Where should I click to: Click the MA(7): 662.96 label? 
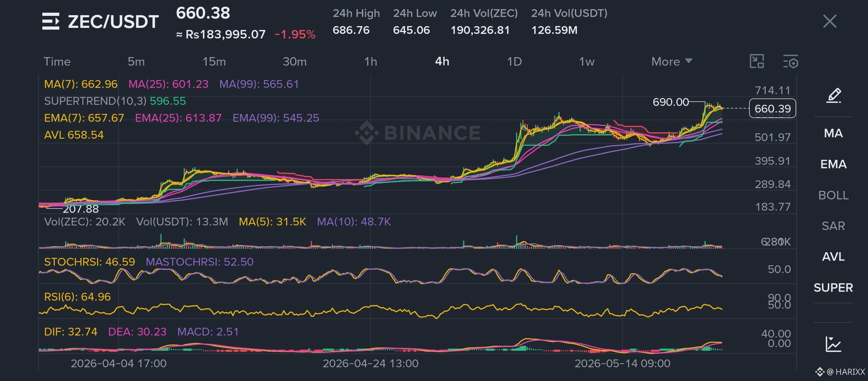(81, 84)
